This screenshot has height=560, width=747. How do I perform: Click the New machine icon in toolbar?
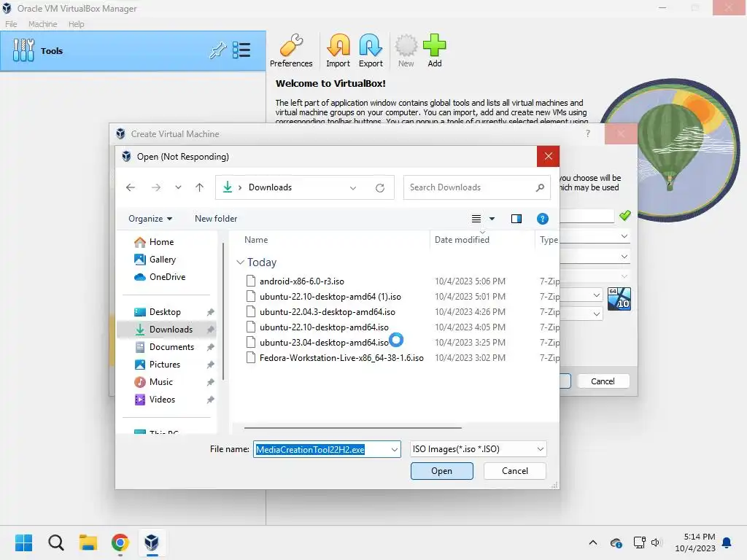406,51
